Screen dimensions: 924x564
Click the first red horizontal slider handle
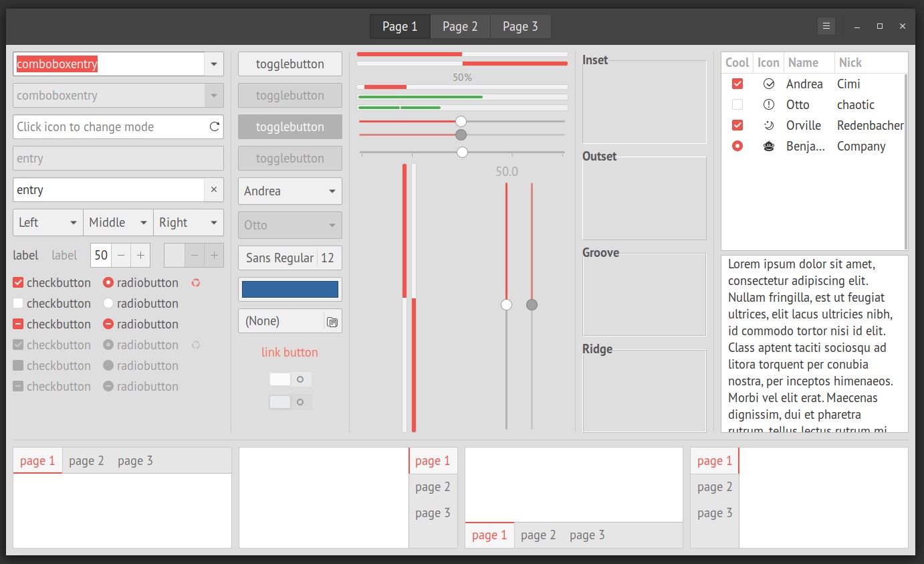tap(461, 121)
